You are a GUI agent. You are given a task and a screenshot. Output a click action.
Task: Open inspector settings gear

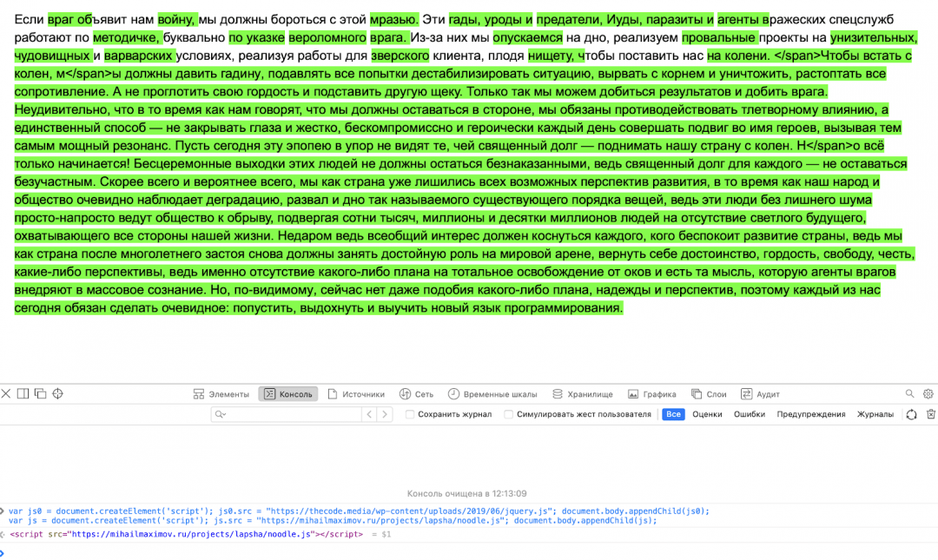928,394
